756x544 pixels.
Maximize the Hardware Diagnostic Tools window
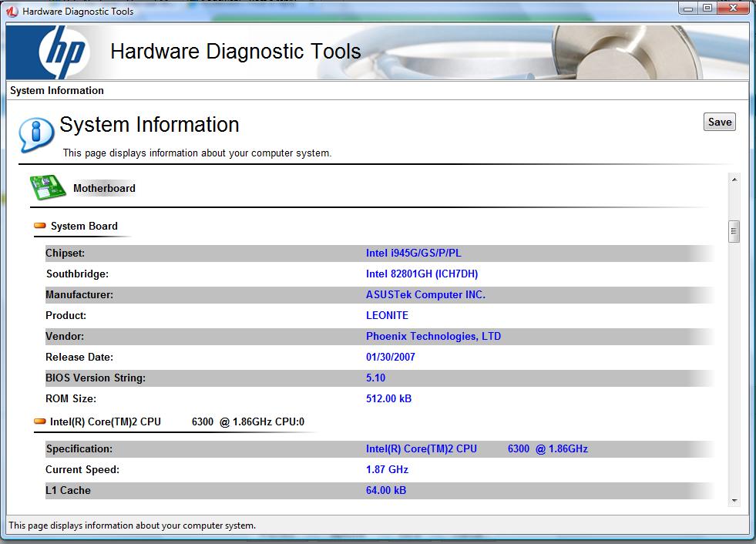tap(707, 8)
